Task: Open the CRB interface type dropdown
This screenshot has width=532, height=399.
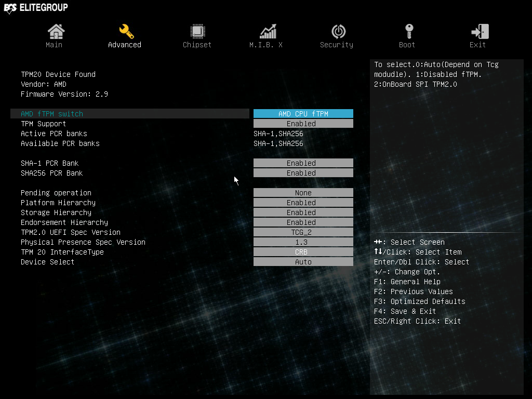Action: (x=303, y=252)
